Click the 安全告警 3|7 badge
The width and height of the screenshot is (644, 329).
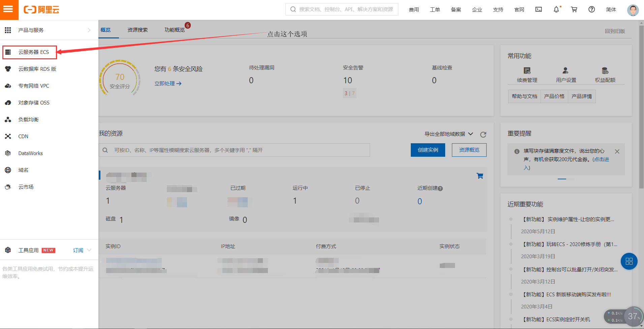coord(349,93)
